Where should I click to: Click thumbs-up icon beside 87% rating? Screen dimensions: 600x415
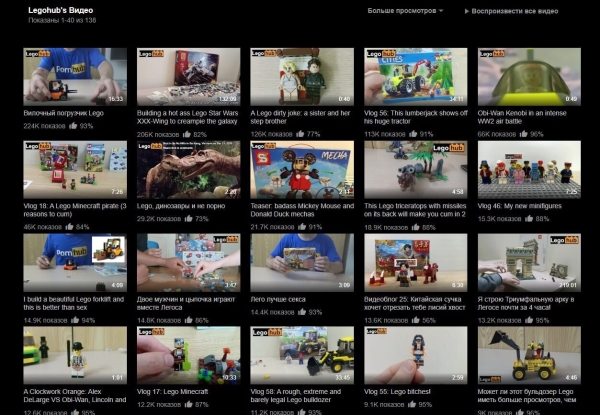pos(188,404)
